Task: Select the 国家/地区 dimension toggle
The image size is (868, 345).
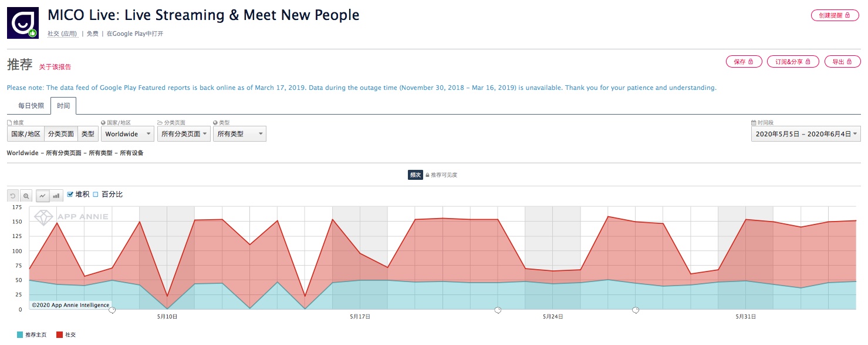Action: click(26, 134)
